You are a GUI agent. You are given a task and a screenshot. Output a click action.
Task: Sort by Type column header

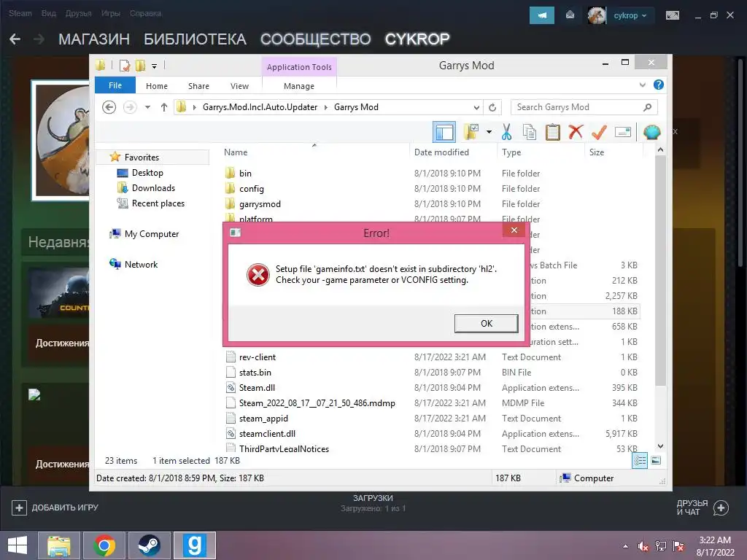pos(511,152)
